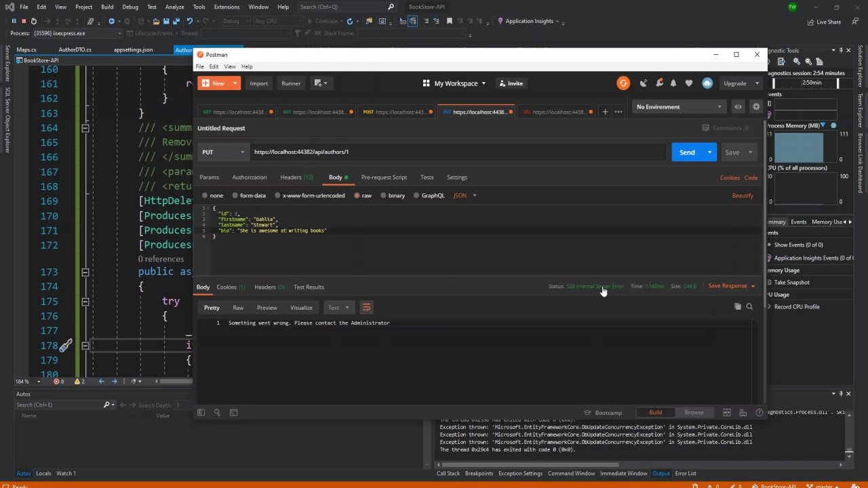Open the PUT HTTP method dropdown
This screenshot has width=868, height=488.
click(x=222, y=152)
